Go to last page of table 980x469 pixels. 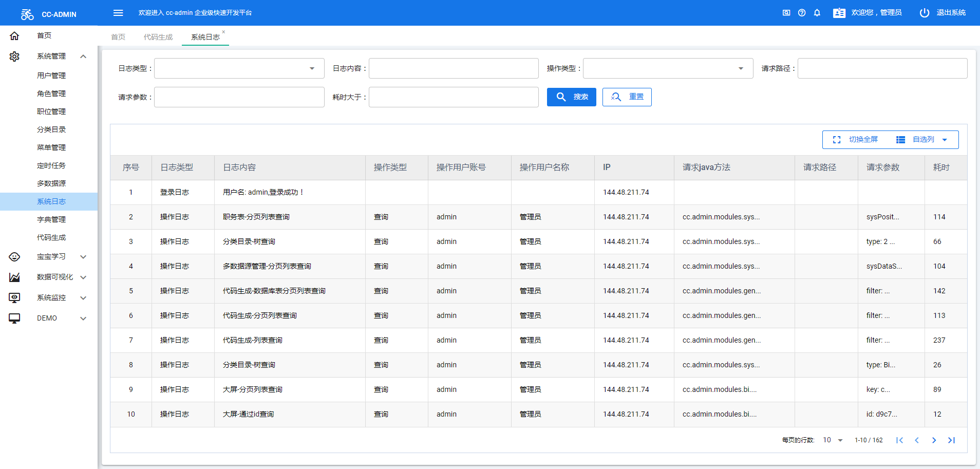[x=951, y=440]
